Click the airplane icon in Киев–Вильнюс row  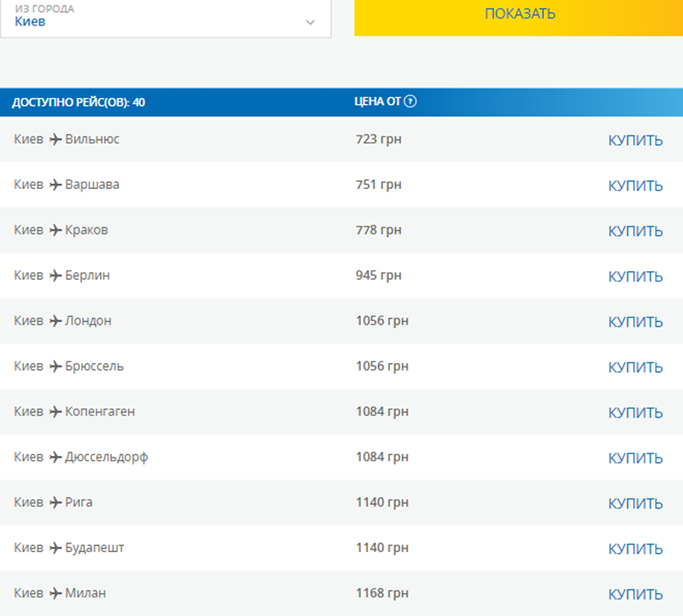point(55,139)
